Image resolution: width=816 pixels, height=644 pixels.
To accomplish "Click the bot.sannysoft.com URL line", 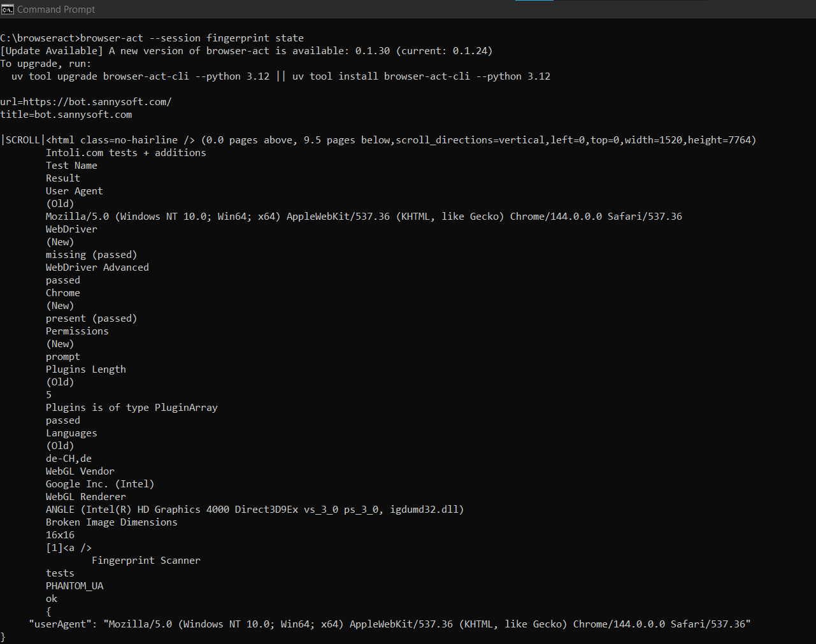I will tap(86, 102).
